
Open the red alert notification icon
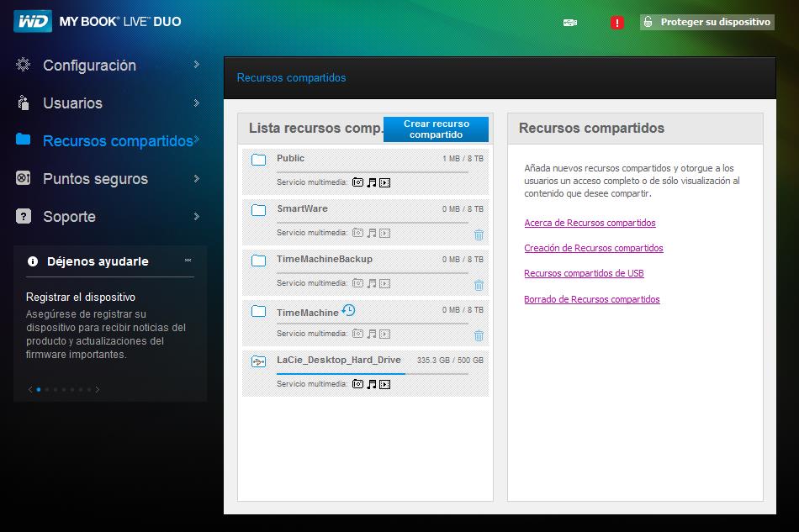tap(616, 23)
